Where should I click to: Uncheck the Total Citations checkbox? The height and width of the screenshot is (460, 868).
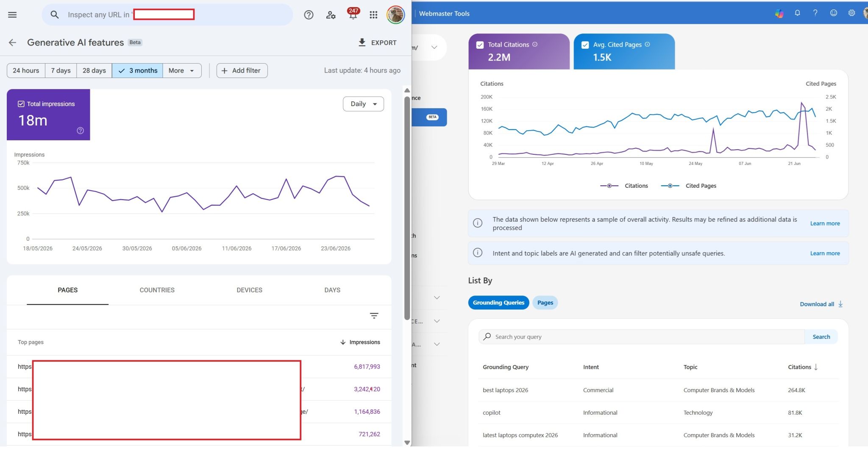coord(480,45)
